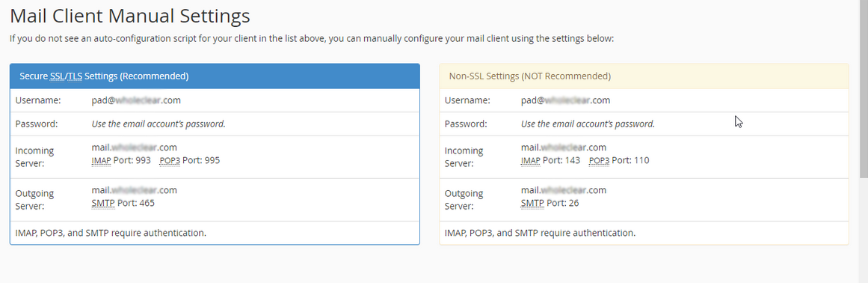Viewport: 868px width, 283px height.
Task: Select the Secure SSL/TLS Settings (Recommended) header
Action: click(215, 76)
